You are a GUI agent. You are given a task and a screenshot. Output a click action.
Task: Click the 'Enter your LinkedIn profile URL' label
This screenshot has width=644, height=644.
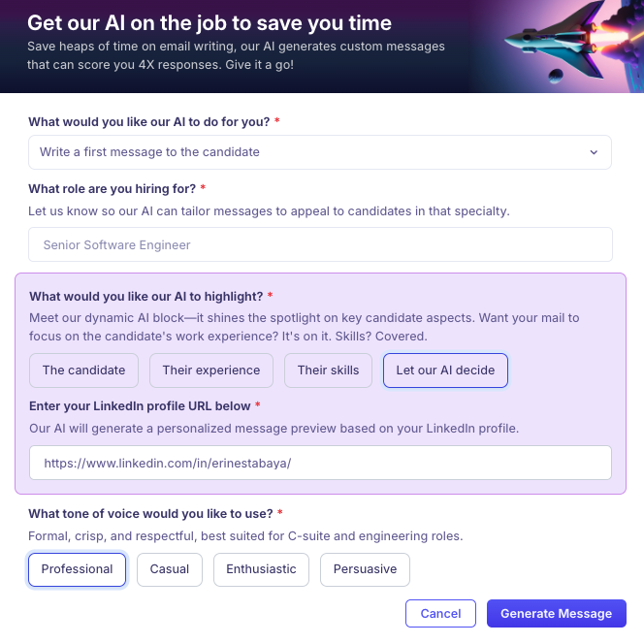coord(140,405)
